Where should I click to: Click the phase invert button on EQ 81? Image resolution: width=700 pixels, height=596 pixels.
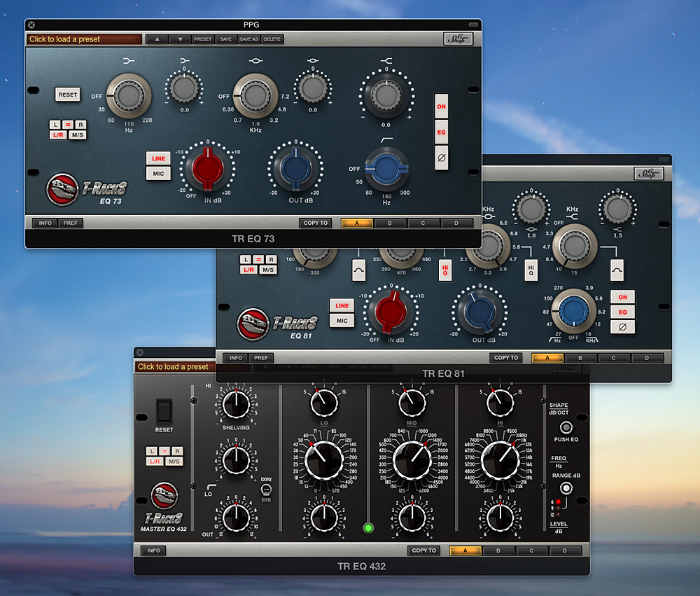[622, 326]
